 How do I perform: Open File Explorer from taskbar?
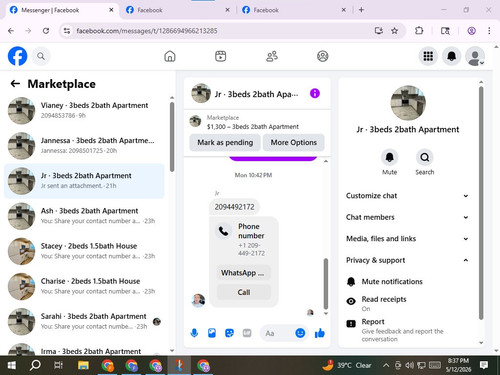(83, 366)
